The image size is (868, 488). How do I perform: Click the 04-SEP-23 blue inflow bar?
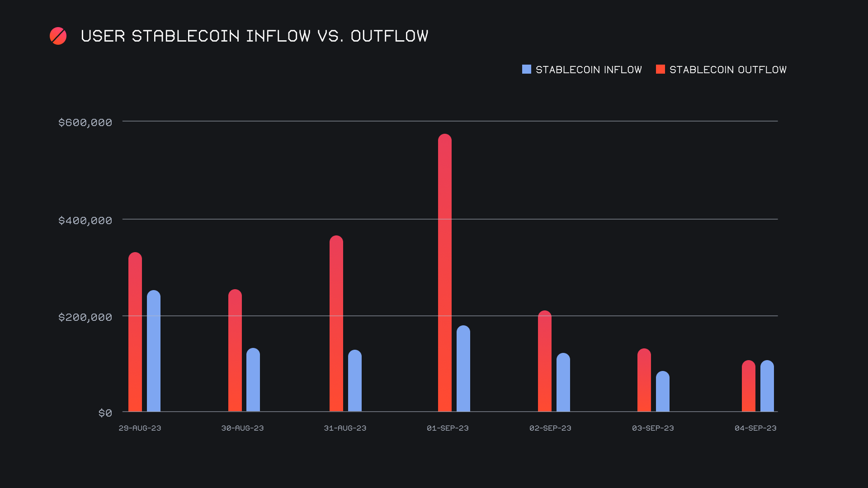tap(767, 386)
